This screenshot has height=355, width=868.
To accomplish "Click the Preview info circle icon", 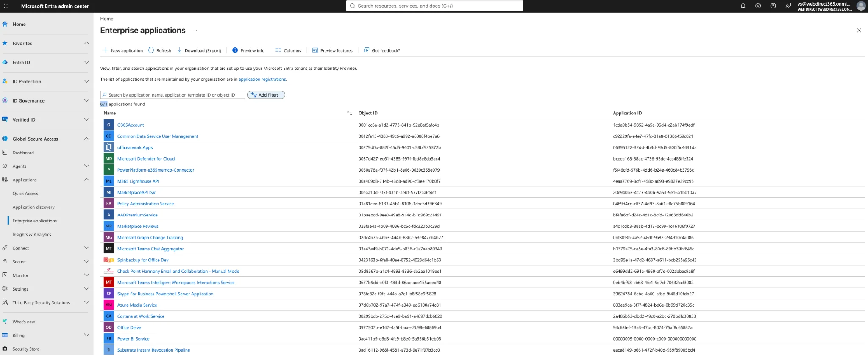I will click(x=235, y=50).
